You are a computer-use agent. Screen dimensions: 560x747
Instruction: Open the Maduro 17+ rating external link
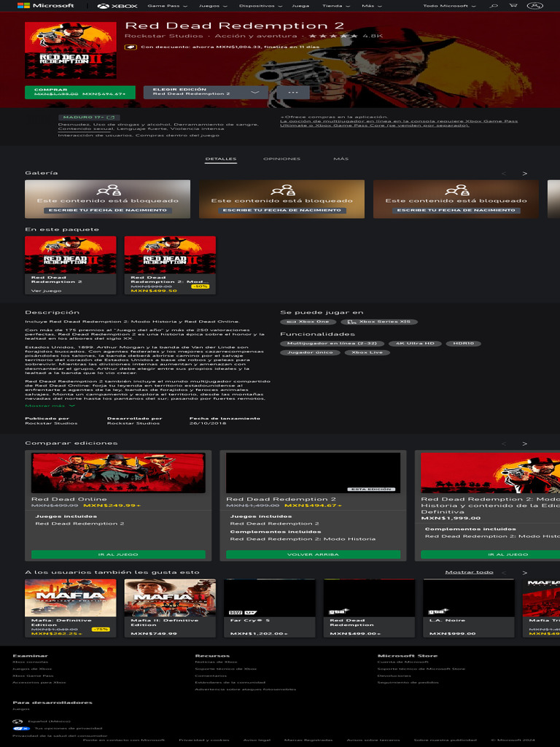click(x=89, y=117)
